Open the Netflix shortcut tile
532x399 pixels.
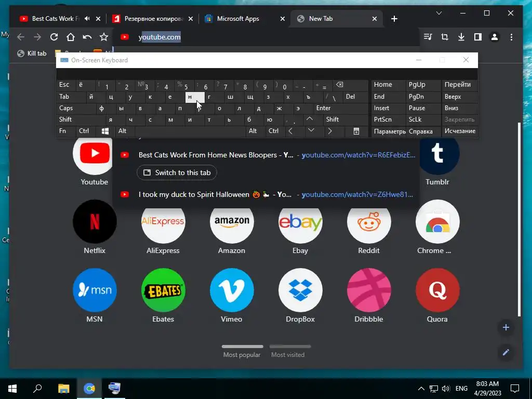tap(95, 221)
